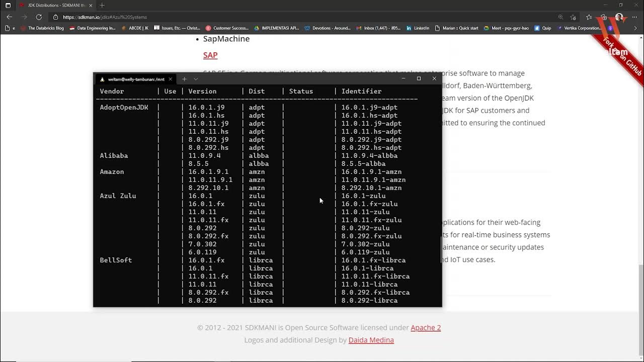
Task: Open the Apache 2 license link
Action: (x=426, y=328)
